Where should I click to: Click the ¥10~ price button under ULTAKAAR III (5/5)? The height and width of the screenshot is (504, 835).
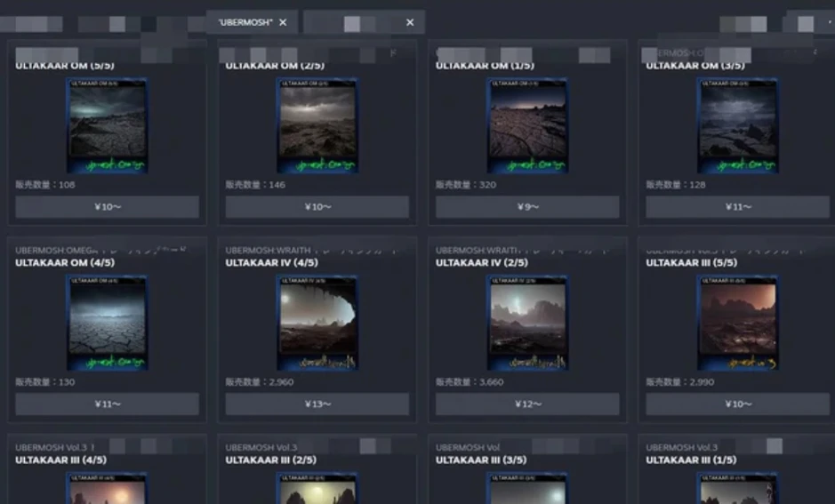pos(737,404)
